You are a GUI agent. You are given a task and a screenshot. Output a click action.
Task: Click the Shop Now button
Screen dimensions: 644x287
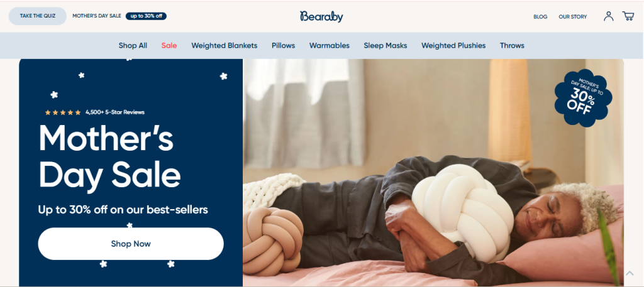click(x=131, y=244)
